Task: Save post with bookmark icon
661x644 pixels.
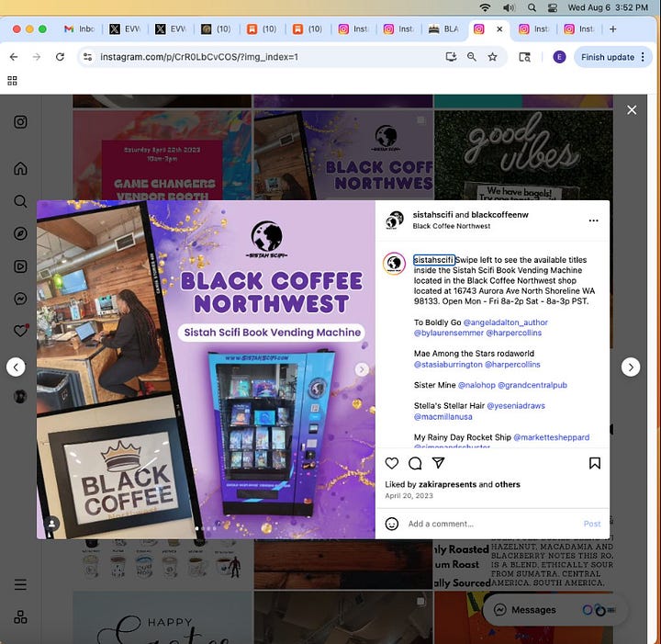Action: [595, 463]
